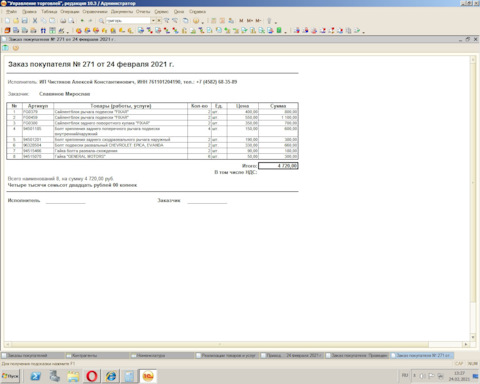Click the M+ calculator memory button
Image resolution: width=480 pixels, height=384 pixels.
(250, 21)
